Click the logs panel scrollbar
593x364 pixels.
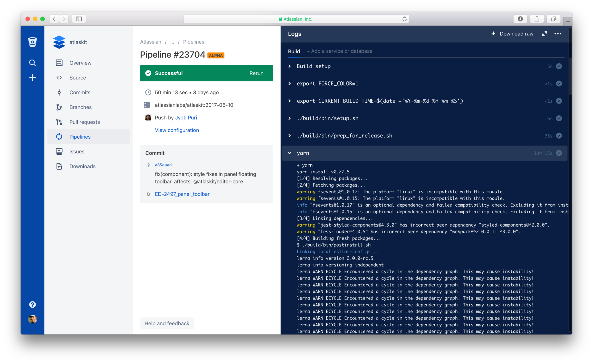pos(570,76)
